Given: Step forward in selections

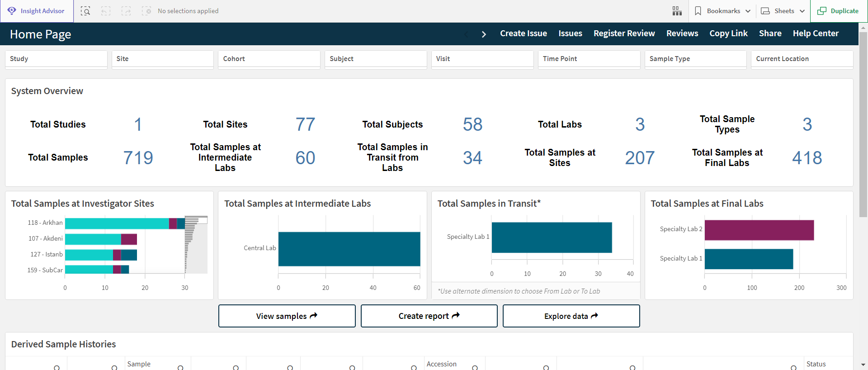Looking at the screenshot, I should 126,11.
